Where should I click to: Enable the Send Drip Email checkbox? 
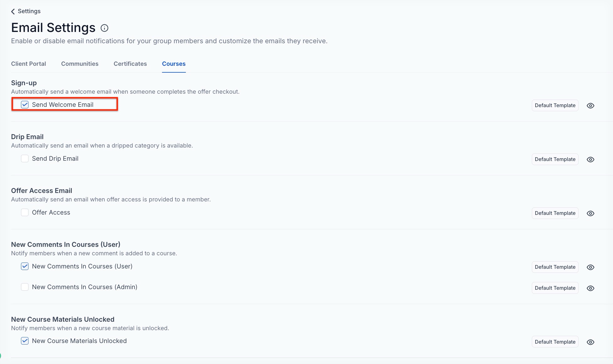tap(25, 159)
